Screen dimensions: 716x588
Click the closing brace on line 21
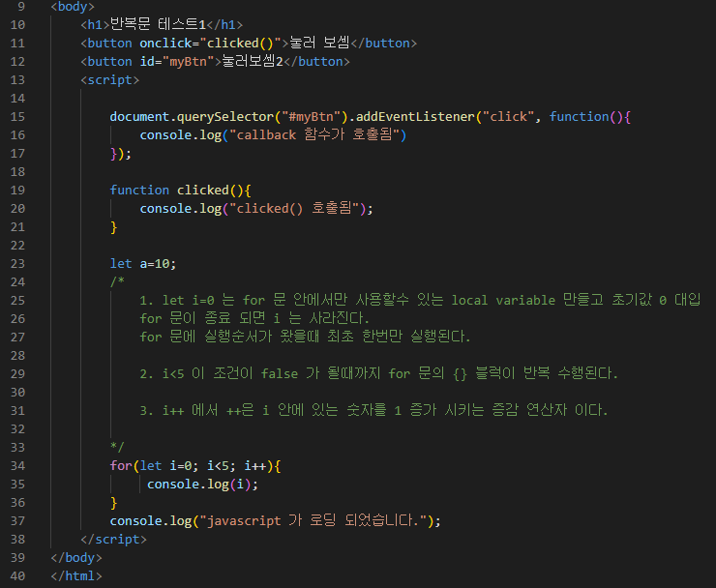[x=114, y=227]
